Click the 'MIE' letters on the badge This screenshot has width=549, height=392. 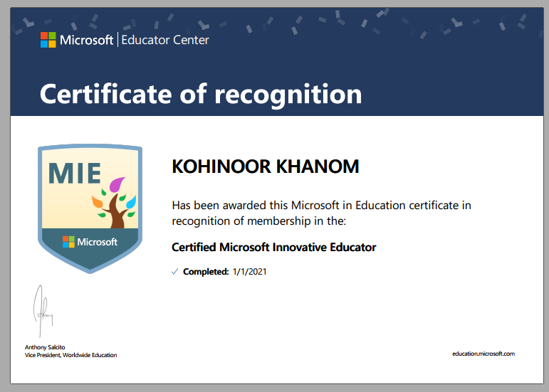point(75,173)
